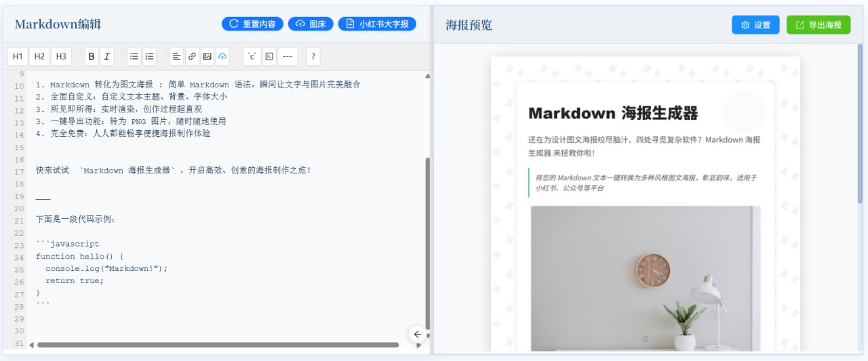Click the 重置内容 reset button
The width and height of the screenshot is (868, 361).
click(x=252, y=24)
